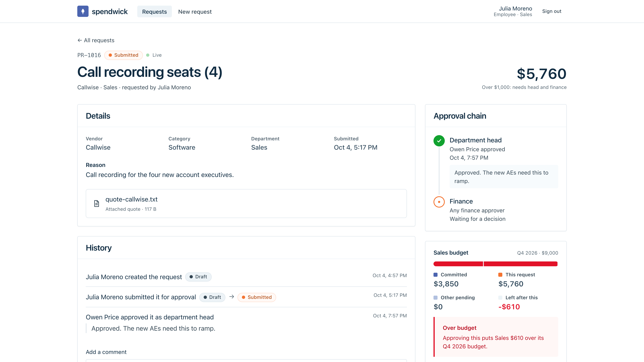644x362 pixels.
Task: Click the Committed blue legend swatch
Action: point(436,275)
